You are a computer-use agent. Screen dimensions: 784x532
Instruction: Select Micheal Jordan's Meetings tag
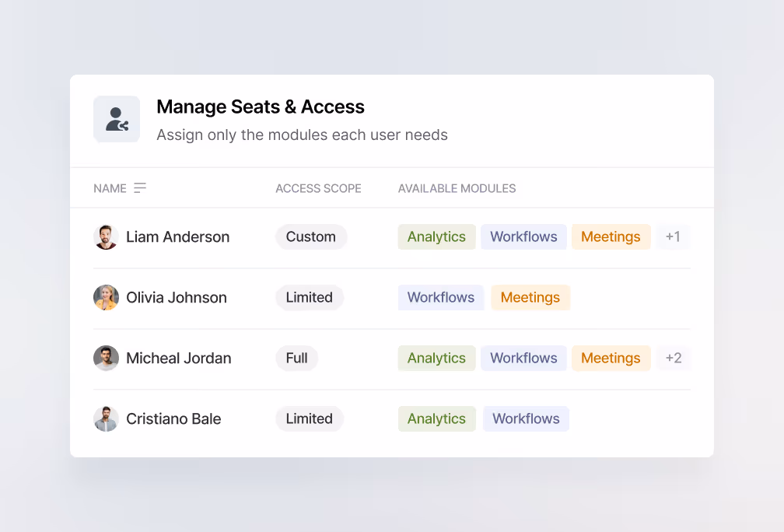611,359
